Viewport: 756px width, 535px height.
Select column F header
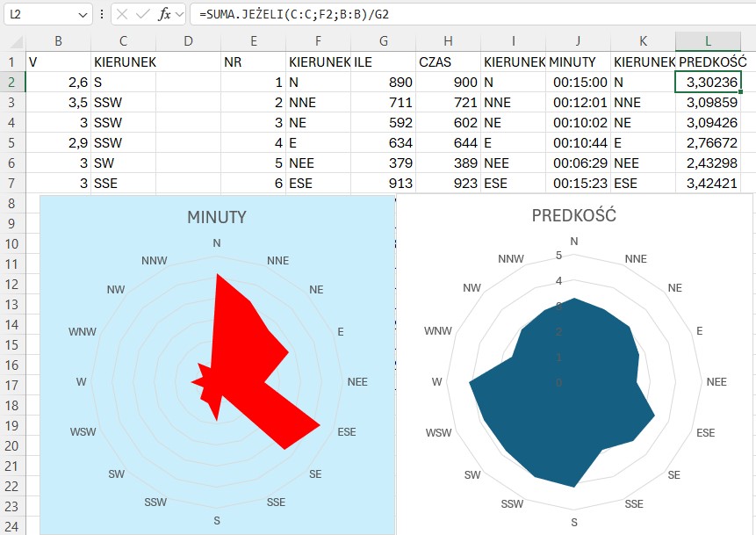pos(318,41)
